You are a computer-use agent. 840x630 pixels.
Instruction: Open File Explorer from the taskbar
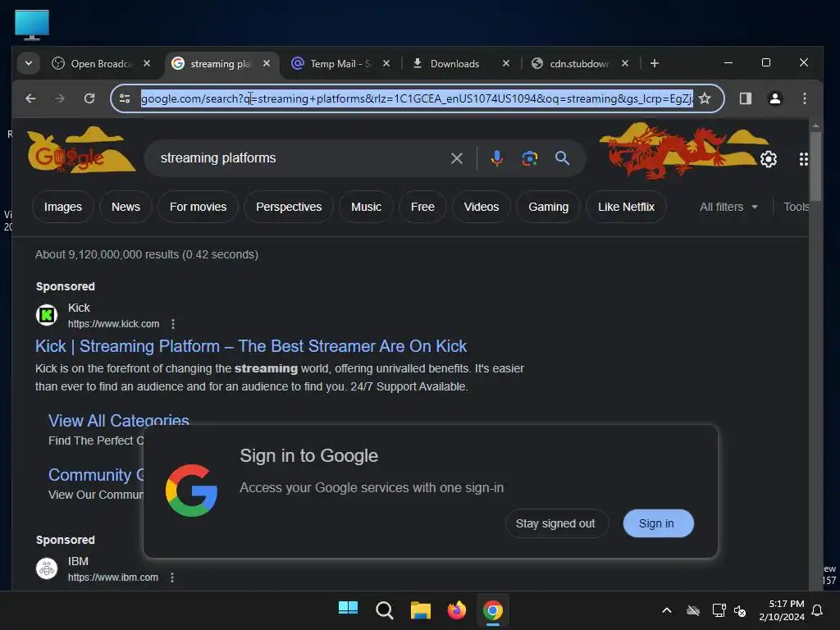(421, 609)
